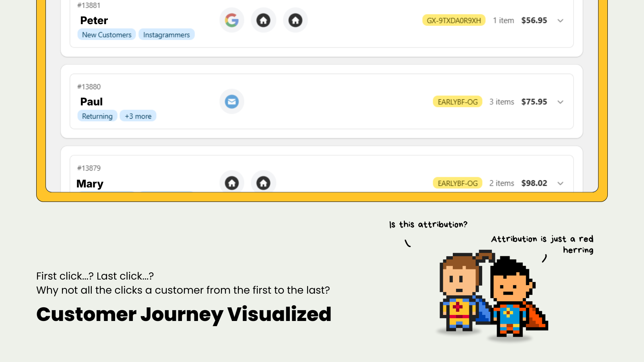Reveal hidden tags via the +3 more chip
This screenshot has width=644, height=362.
pyautogui.click(x=138, y=116)
